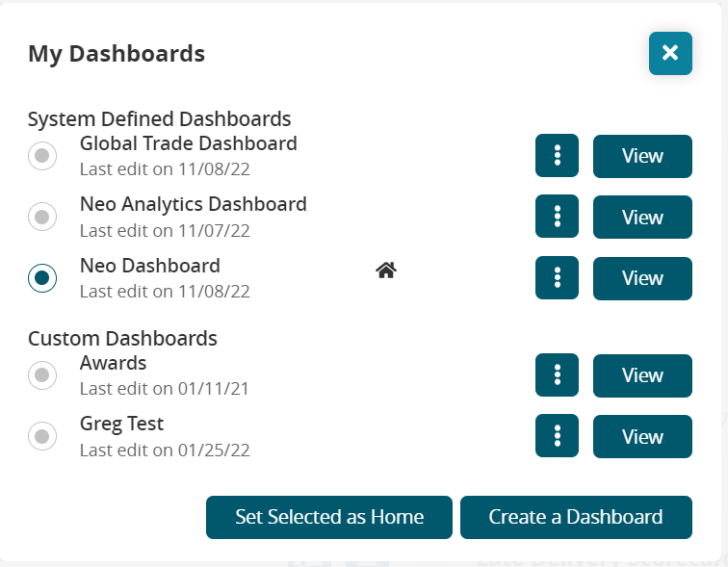This screenshot has width=728, height=567.
Task: Open more options for Greg Test dashboard
Action: [x=557, y=436]
